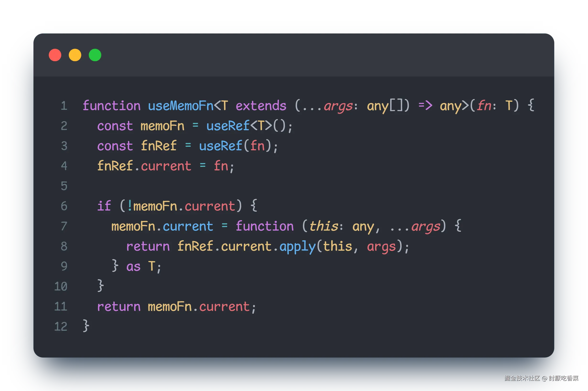Click the red close dot
Image resolution: width=588 pixels, height=391 pixels.
pyautogui.click(x=55, y=55)
